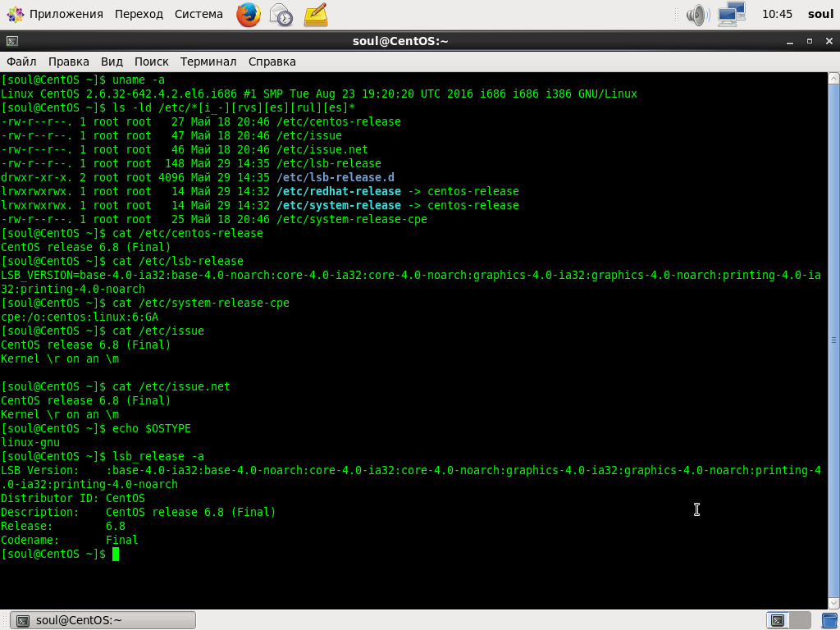Close the terminal window
The width and height of the screenshot is (840, 630).
pyautogui.click(x=829, y=41)
